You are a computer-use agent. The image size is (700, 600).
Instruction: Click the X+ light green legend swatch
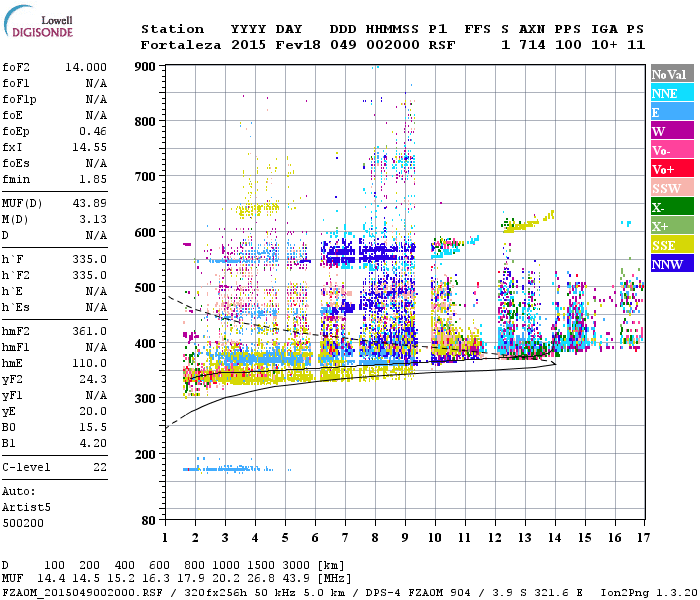point(668,226)
